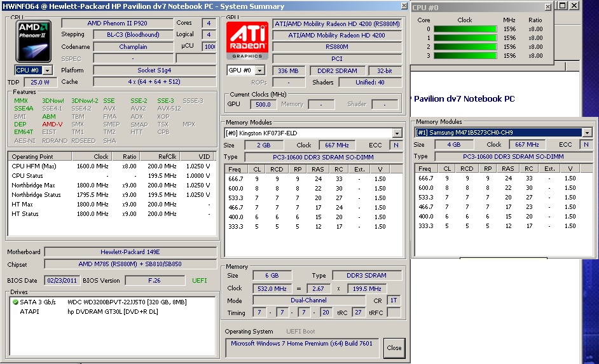
Task: Click the PC3-10600 DDR3 SDRAM SO-DIMM Kingston type field
Action: (323, 157)
